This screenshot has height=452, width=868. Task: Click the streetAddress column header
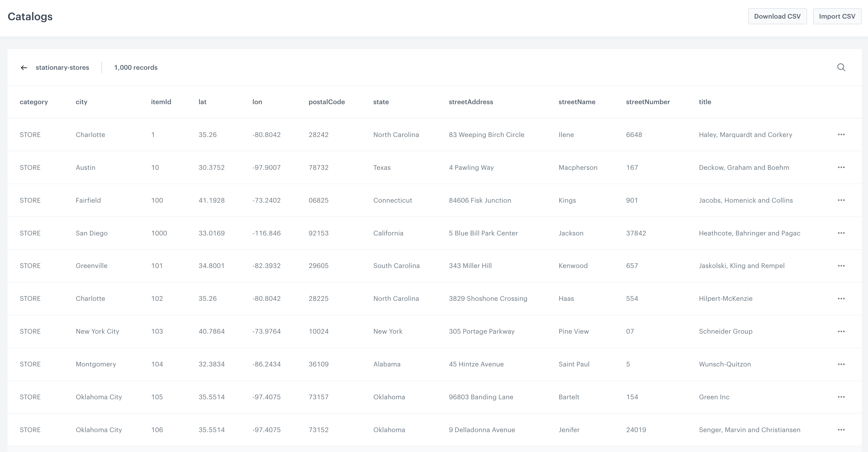(x=470, y=102)
